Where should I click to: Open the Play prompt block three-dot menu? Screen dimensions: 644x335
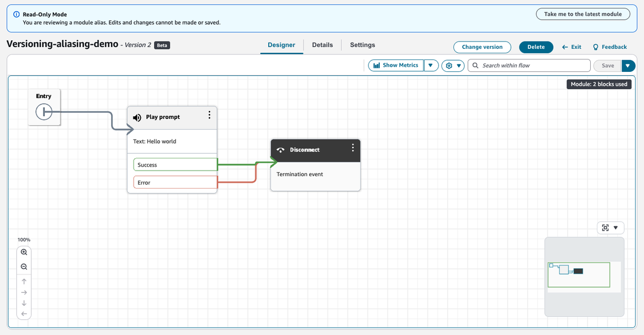pyautogui.click(x=209, y=116)
